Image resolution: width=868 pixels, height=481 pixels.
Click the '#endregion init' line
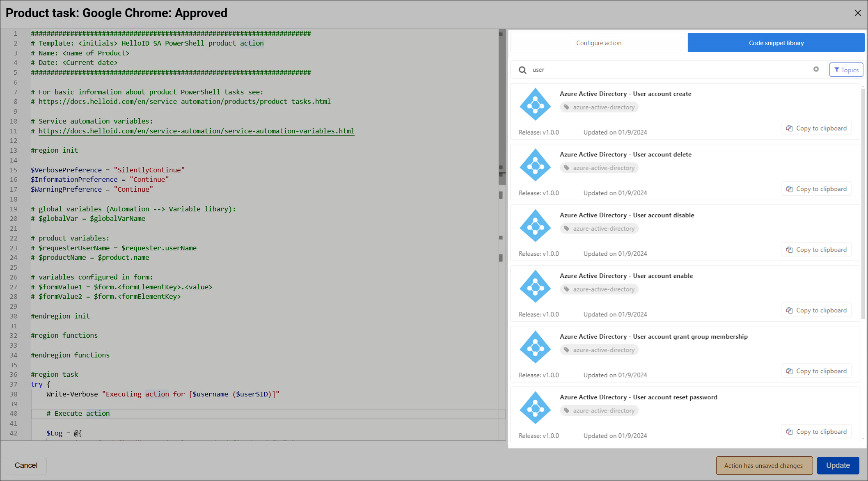tap(60, 316)
